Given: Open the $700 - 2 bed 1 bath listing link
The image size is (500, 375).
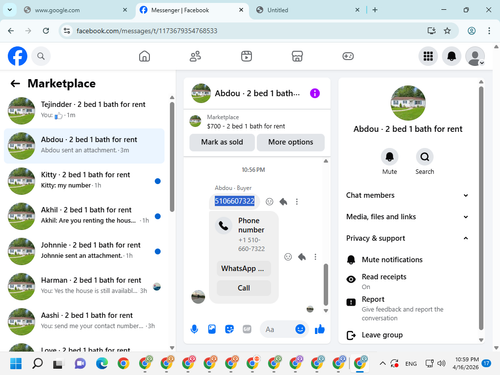Looking at the screenshot, I should (x=246, y=126).
